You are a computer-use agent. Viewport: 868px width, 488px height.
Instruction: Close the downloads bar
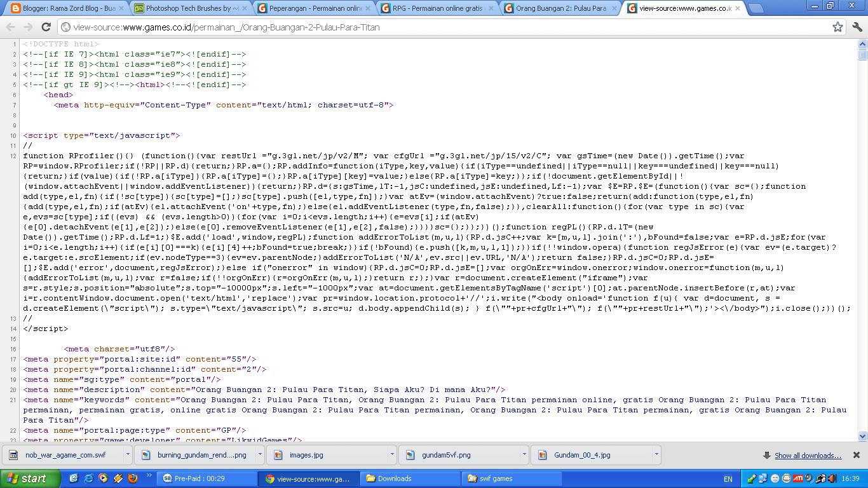856,455
